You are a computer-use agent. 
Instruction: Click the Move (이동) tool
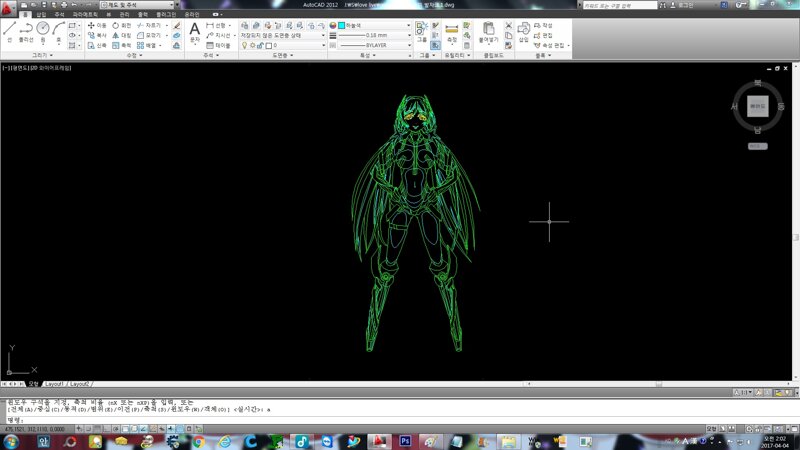point(97,25)
